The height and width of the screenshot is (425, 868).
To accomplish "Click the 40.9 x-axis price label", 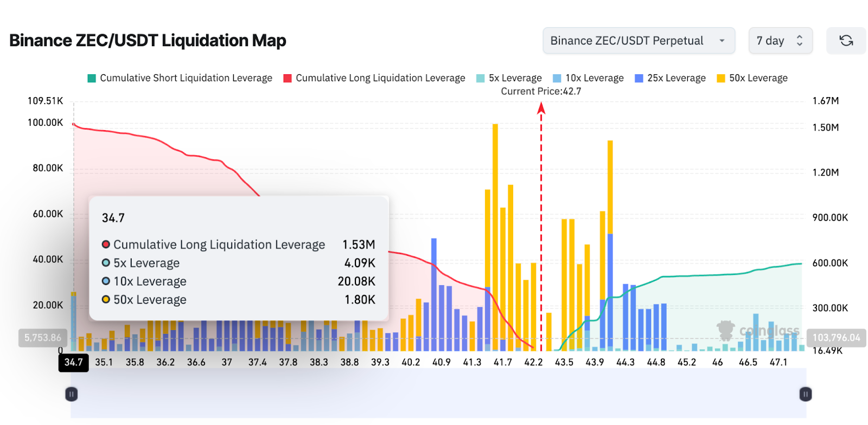I will (x=442, y=362).
